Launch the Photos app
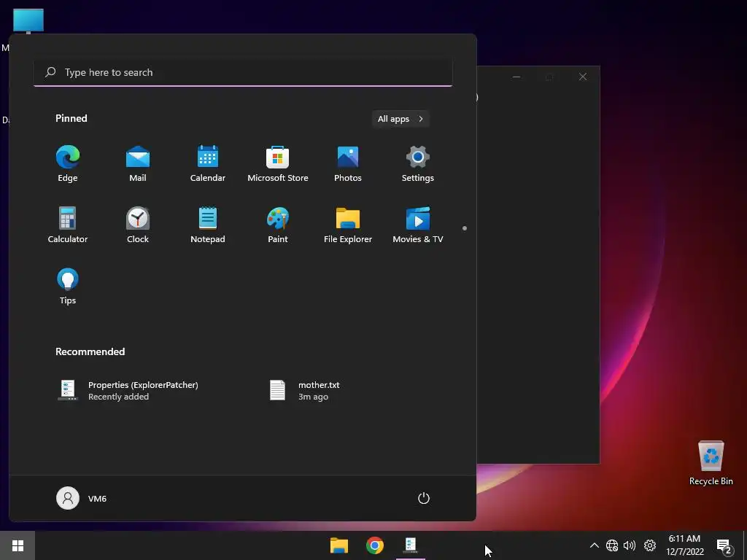This screenshot has height=560, width=747. [348, 164]
